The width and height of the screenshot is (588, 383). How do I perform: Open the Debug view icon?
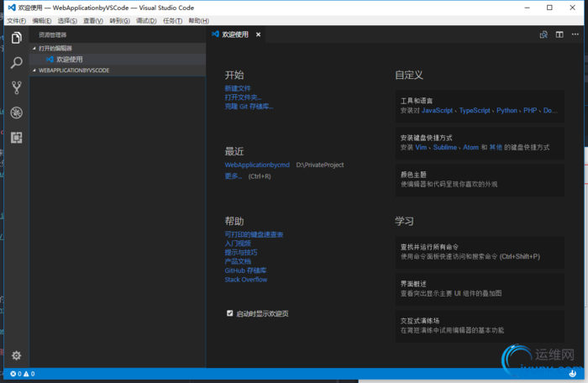(17, 113)
